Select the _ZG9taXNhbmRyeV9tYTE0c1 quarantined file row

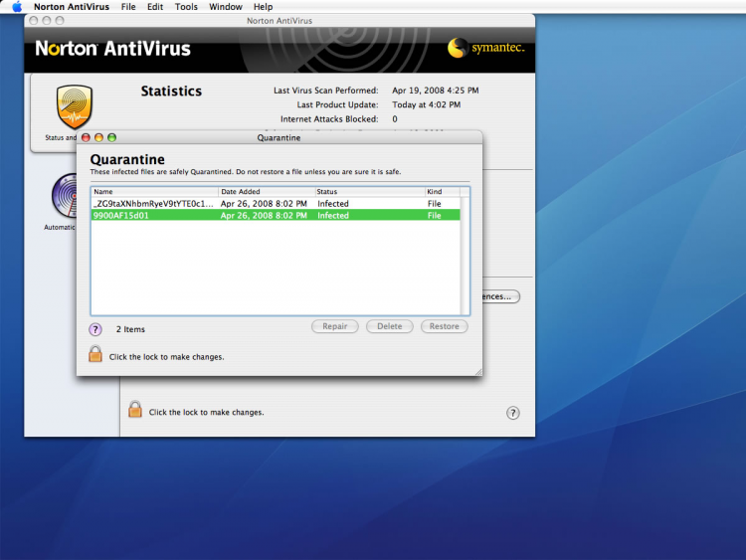click(x=276, y=204)
